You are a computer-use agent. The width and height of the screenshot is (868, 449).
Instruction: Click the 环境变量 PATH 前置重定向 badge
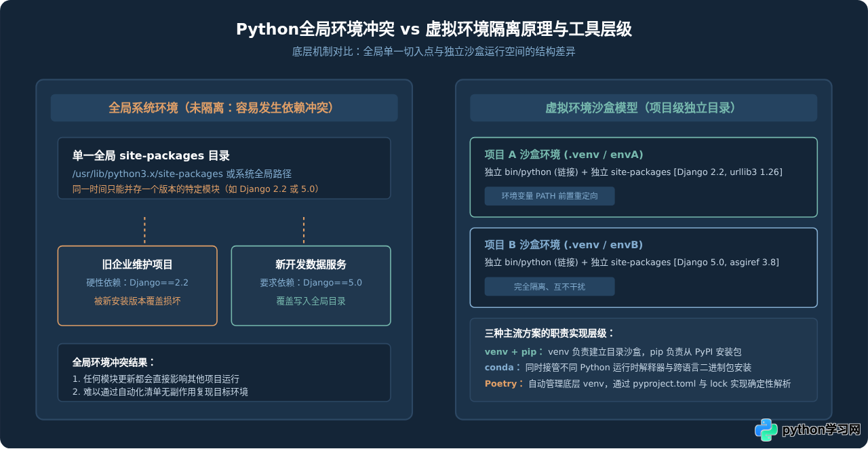[549, 196]
